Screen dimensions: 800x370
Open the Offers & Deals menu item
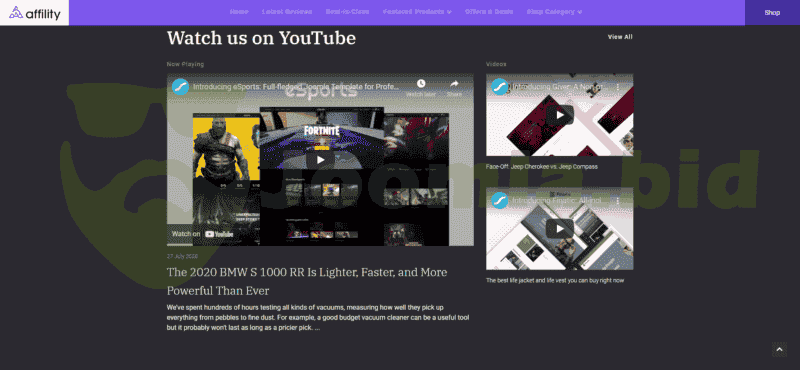click(489, 12)
